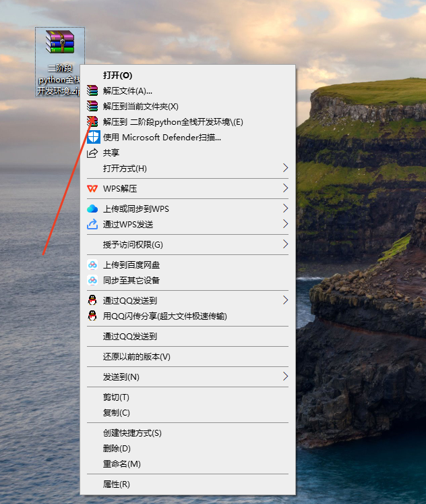Screen dimensions: 426x504
Task: Select 通过WPS发送 menu entry
Action: pos(187,224)
